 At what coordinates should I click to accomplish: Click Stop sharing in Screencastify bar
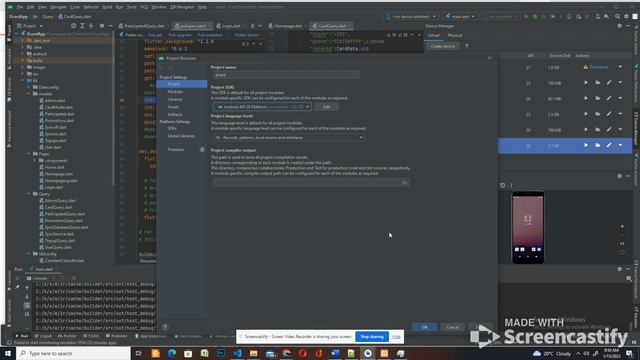coord(372,337)
